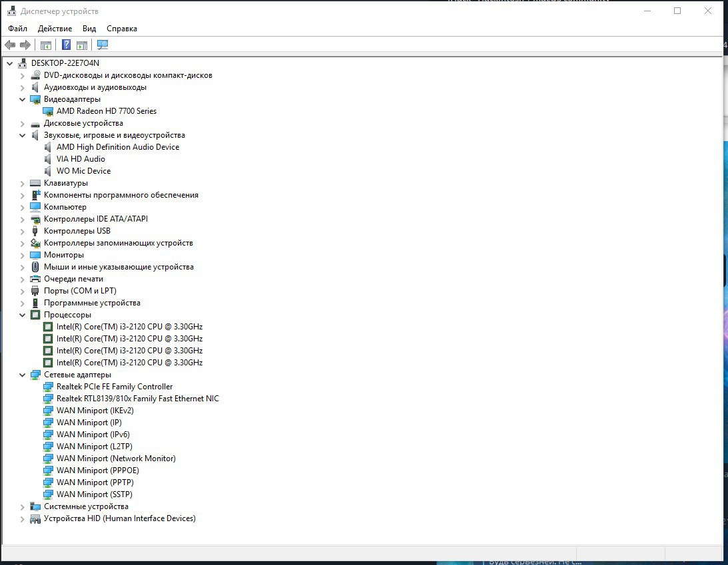Select WAN Miniport (SSTP)
Image resolution: width=728 pixels, height=565 pixels.
(x=95, y=495)
